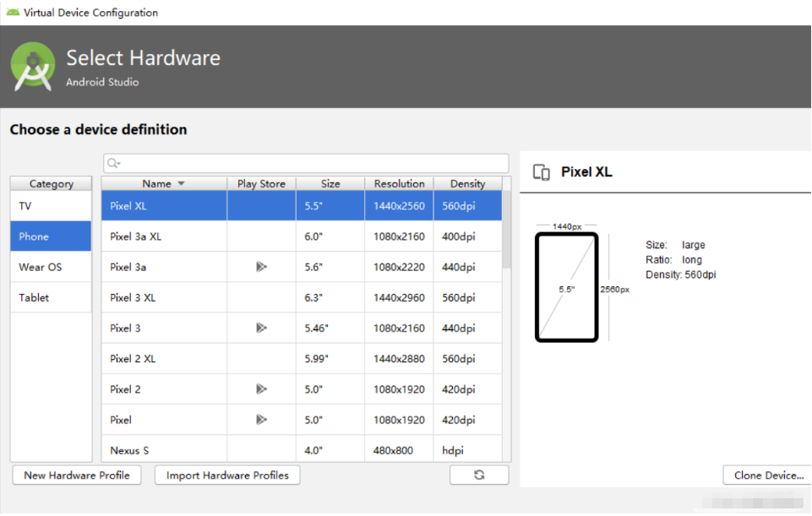Click Import Hardware Profiles button
812x516 pixels.
click(227, 475)
